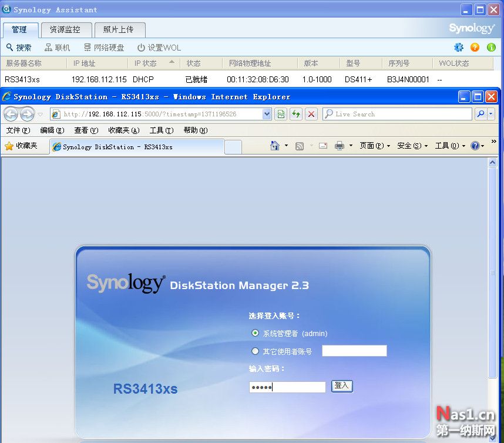Select server row RS3413xs
The image size is (504, 443).
tap(251, 79)
